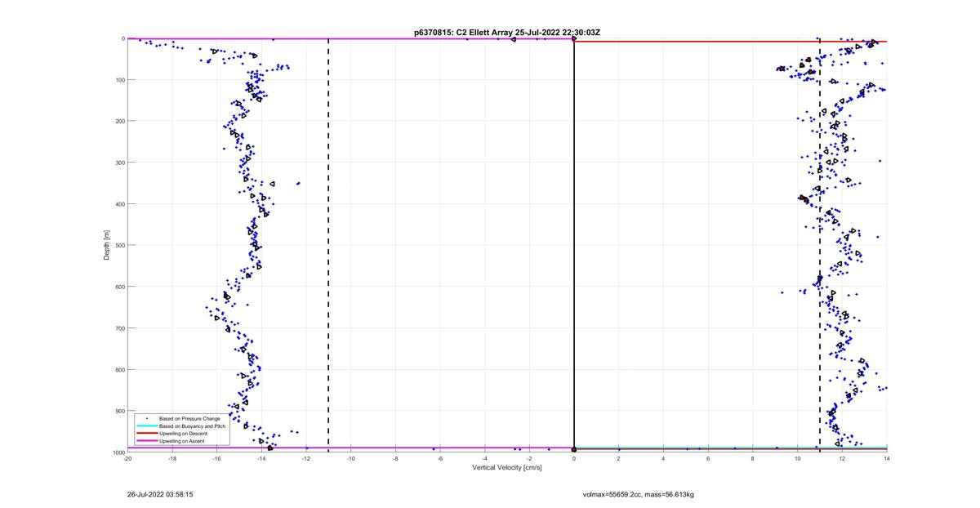The image size is (980, 508).
Task: Click the depth axis tick label '600'
Action: 119,287
